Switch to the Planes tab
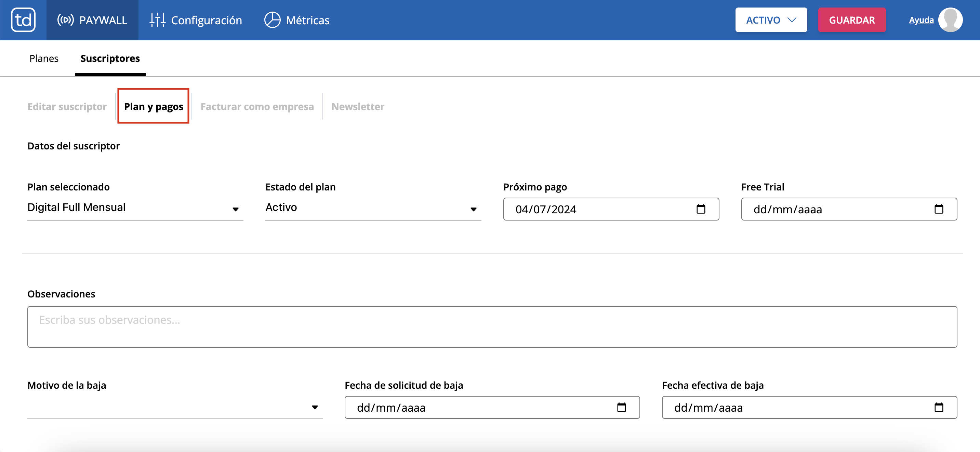The image size is (980, 452). coord(44,58)
